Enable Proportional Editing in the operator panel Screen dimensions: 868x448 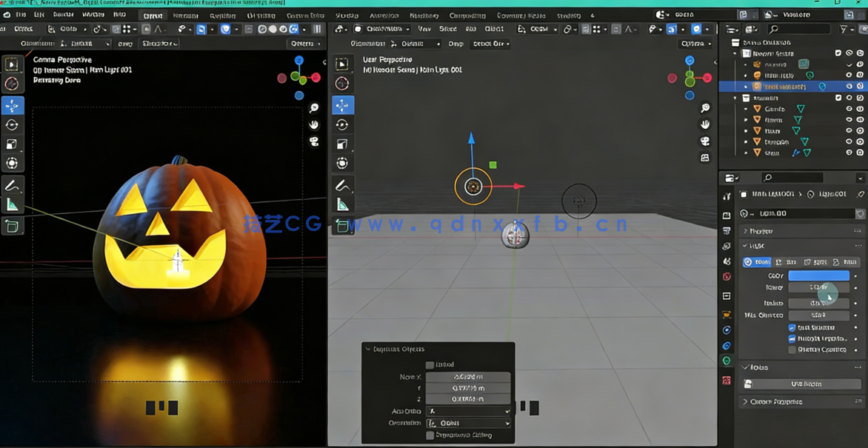[x=430, y=435]
